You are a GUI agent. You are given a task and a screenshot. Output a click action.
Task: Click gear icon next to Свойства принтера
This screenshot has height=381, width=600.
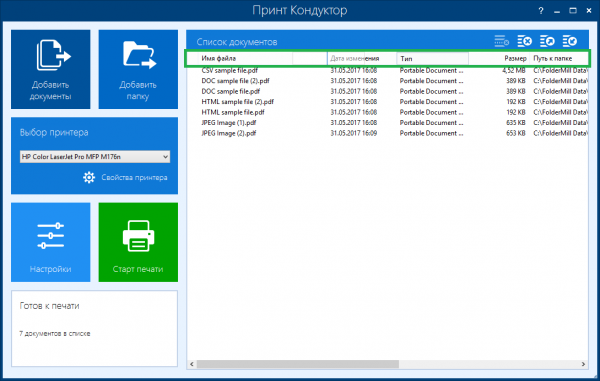(89, 177)
